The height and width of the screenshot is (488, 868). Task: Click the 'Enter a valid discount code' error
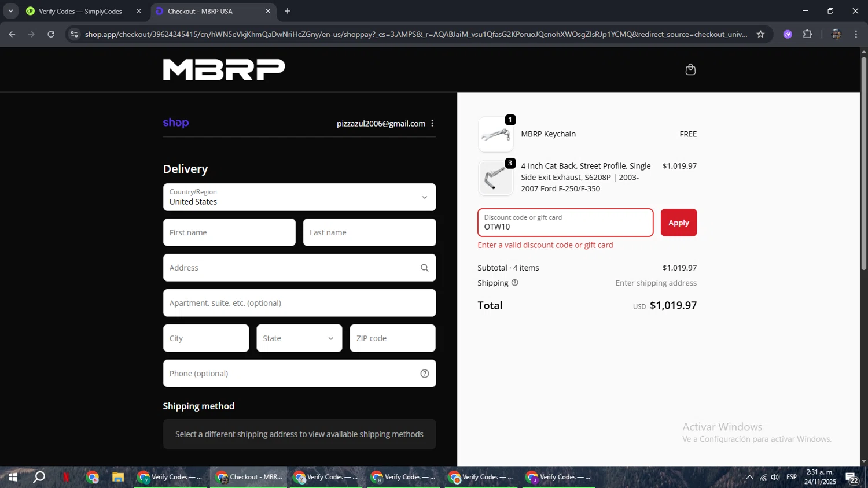(x=545, y=245)
